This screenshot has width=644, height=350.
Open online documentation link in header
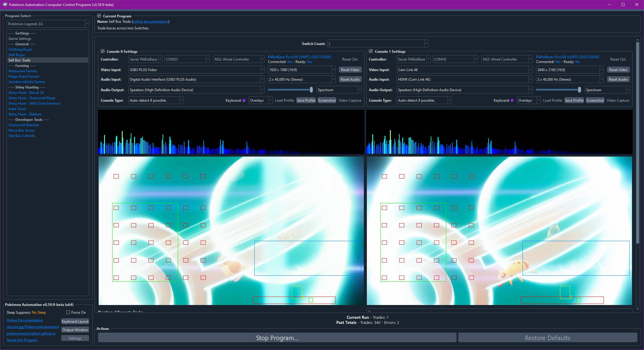(151, 22)
